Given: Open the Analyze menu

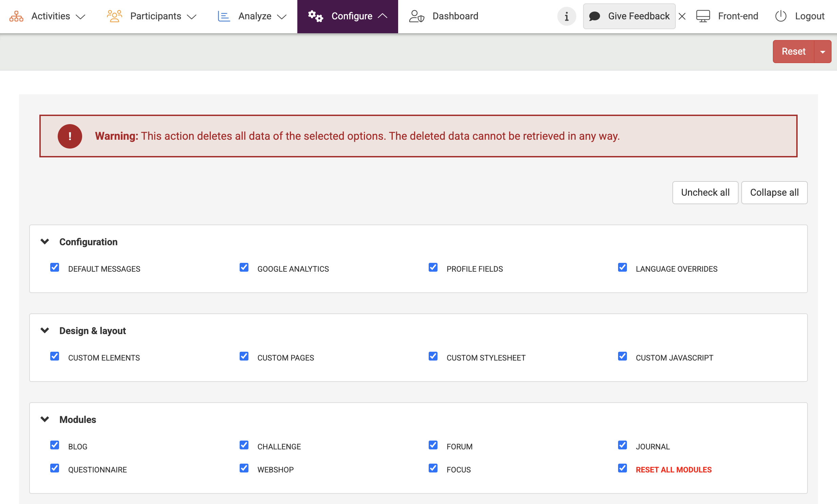Looking at the screenshot, I should point(254,16).
